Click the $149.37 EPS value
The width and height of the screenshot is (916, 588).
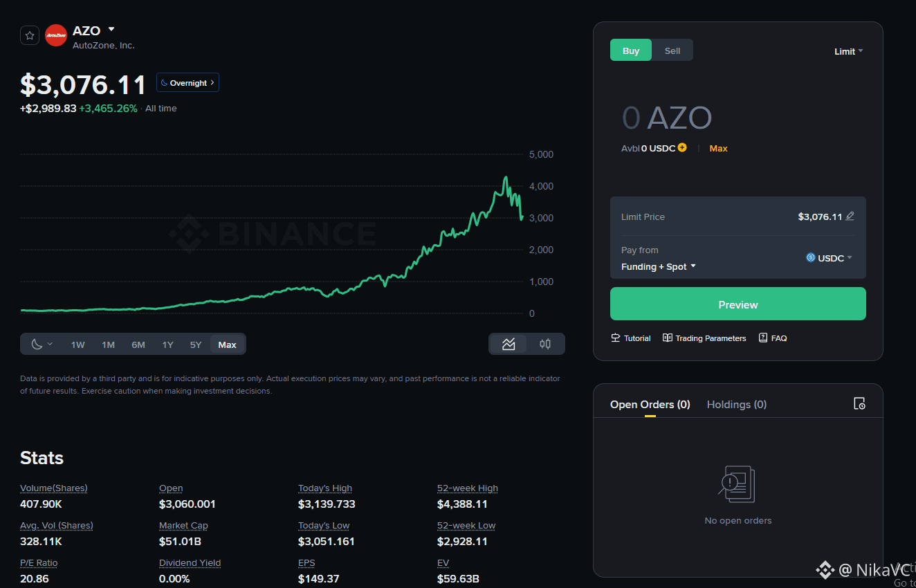coord(319,578)
